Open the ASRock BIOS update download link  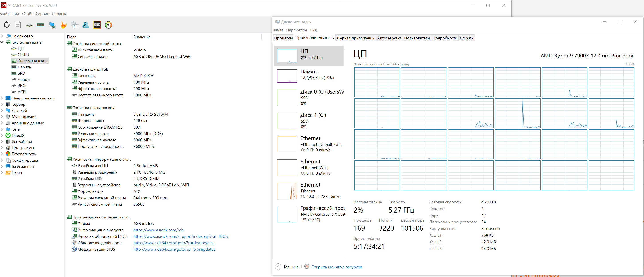point(181,236)
